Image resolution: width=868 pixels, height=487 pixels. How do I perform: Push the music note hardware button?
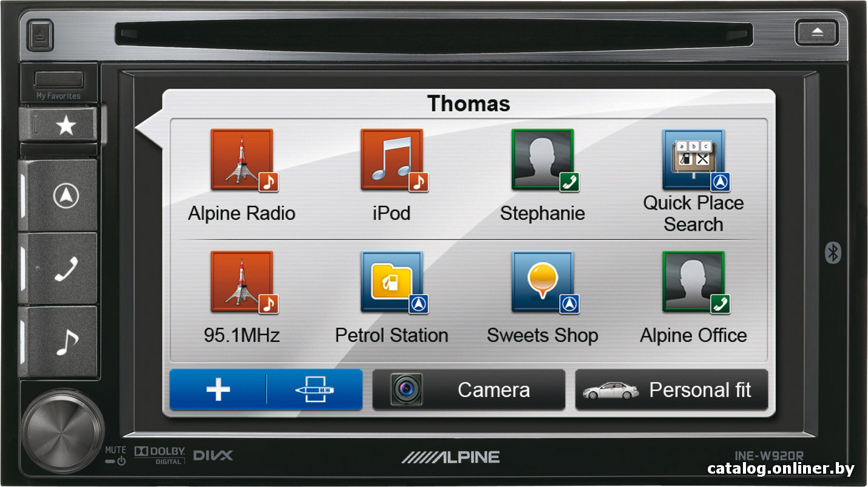(59, 342)
